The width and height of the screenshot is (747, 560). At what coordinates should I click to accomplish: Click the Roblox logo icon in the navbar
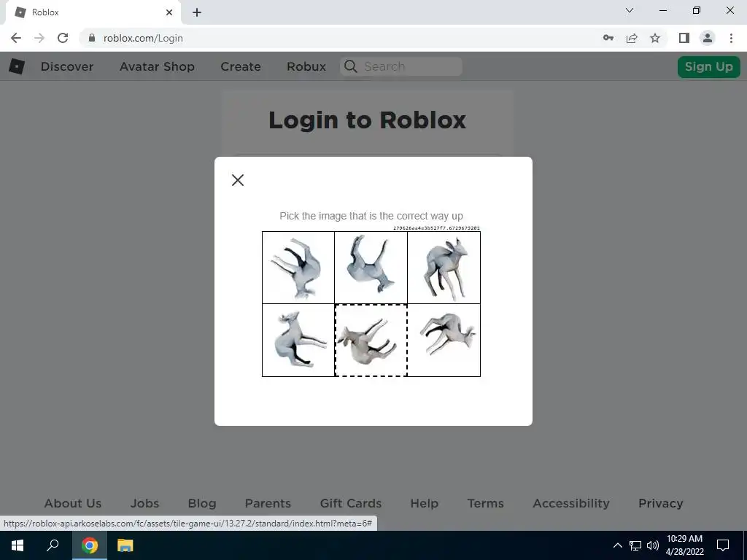17,66
